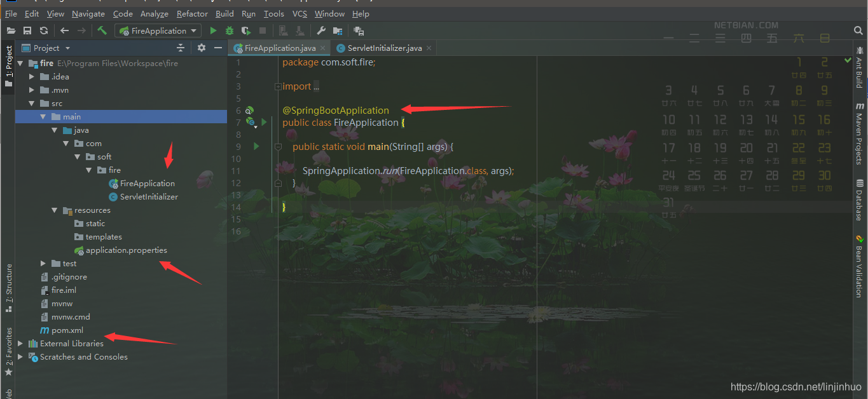
Task: Click the Synchronize refresh icon
Action: click(x=44, y=30)
